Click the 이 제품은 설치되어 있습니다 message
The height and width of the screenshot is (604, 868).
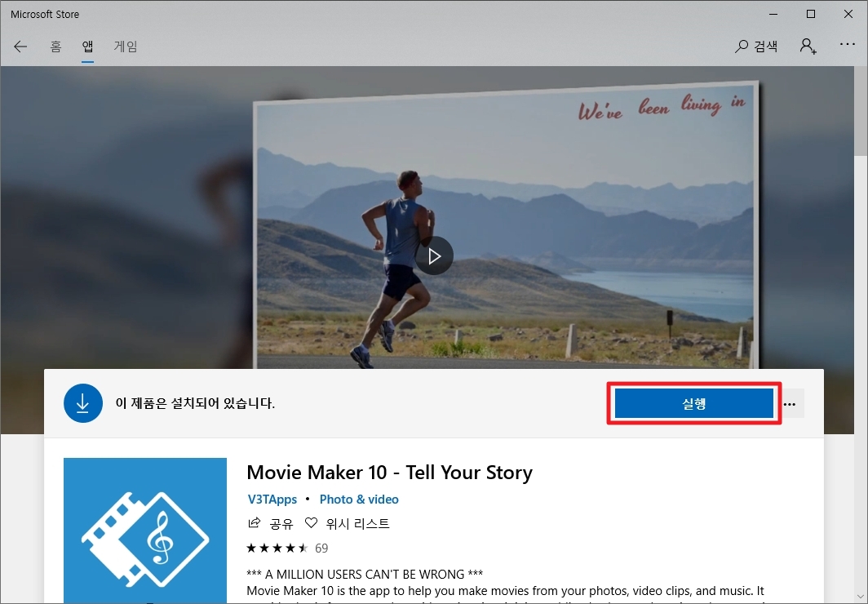pos(195,403)
